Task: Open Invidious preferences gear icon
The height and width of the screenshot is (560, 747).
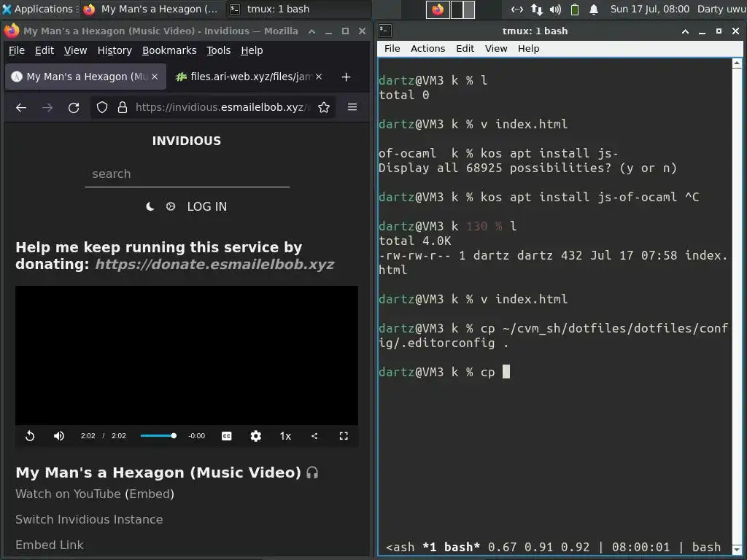Action: [x=171, y=206]
